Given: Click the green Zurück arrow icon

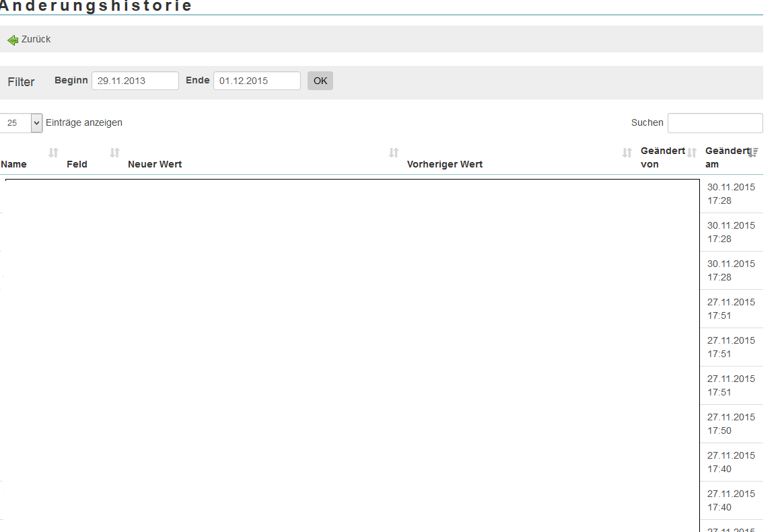Looking at the screenshot, I should (x=13, y=40).
